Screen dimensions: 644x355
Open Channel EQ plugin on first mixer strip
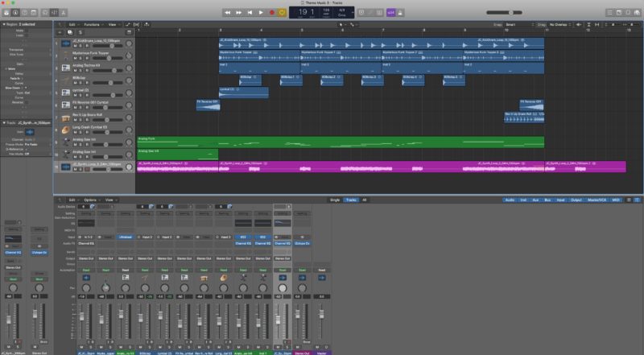click(x=86, y=244)
